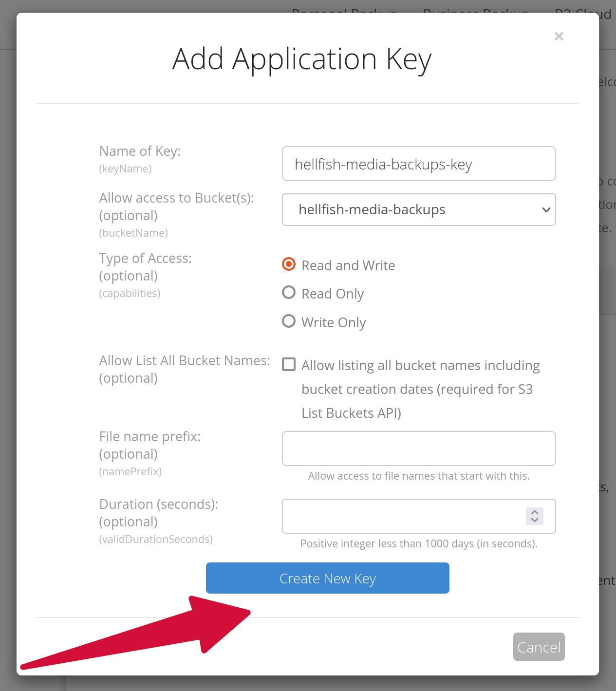Choose the Read Only access option
Viewport: 616px width, 691px height.
coord(289,292)
